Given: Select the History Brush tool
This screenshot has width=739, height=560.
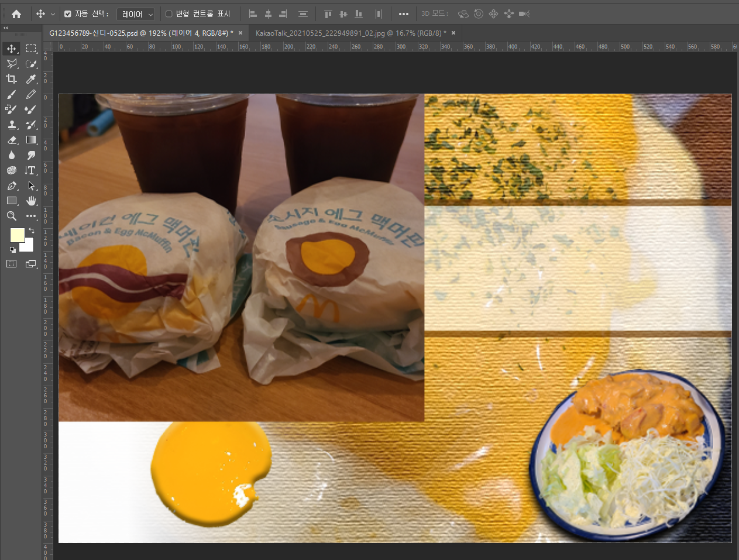Looking at the screenshot, I should click(x=31, y=125).
